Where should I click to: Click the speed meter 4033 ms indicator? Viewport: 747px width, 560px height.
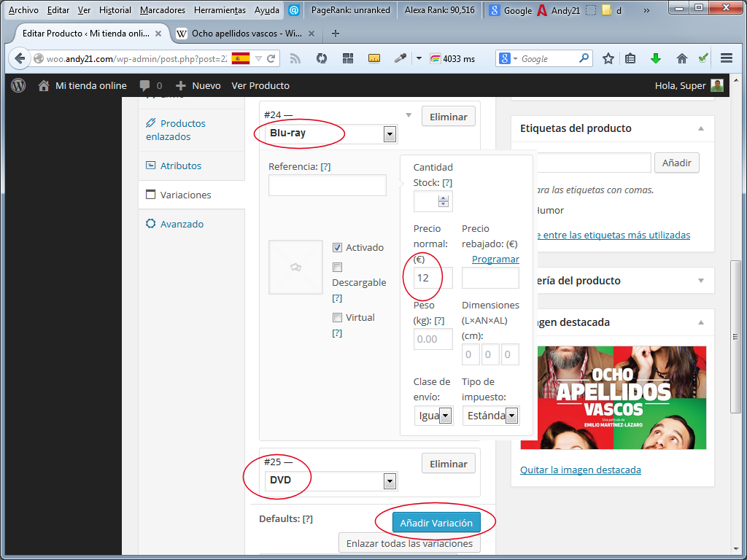[452, 58]
